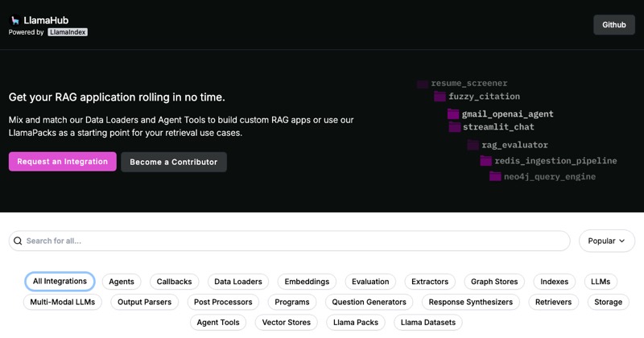Focus the Search for all input field
Screen dimensions: 644x338
click(289, 241)
